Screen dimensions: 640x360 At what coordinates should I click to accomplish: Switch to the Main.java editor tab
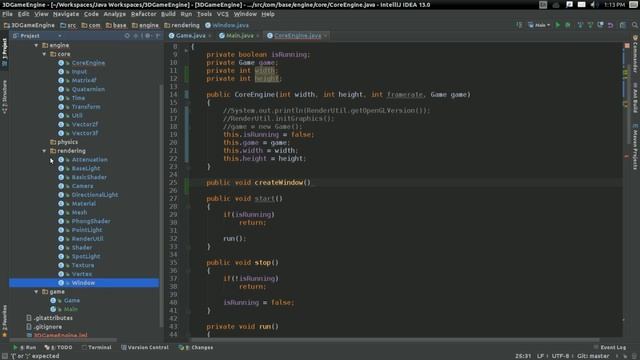(x=239, y=36)
